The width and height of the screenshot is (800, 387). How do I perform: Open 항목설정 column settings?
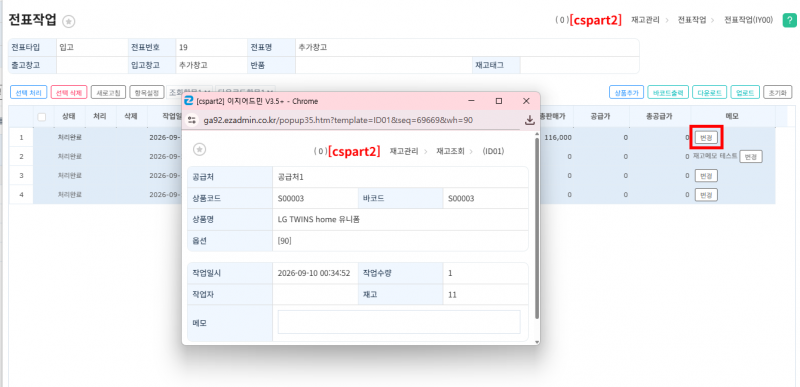point(147,92)
